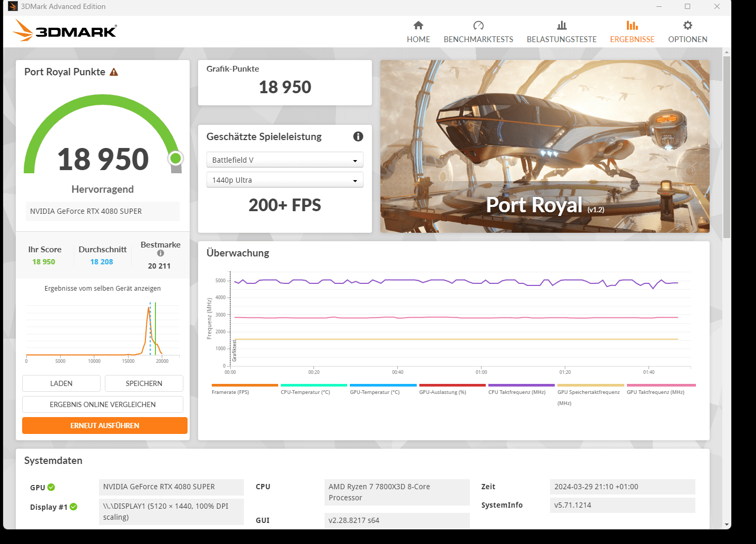The image size is (756, 544).
Task: Click the scrollbar up arrow
Action: click(727, 52)
